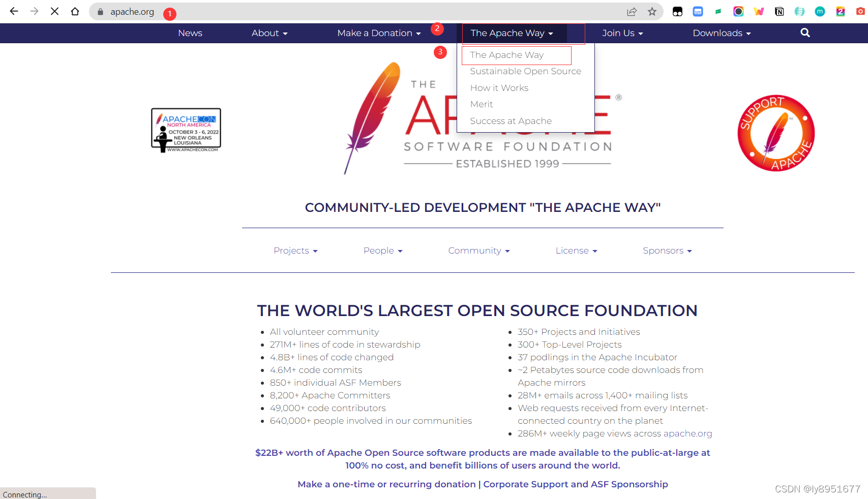868x499 pixels.
Task: Click '8,200+ Apache Committers' bullet
Action: tap(330, 395)
